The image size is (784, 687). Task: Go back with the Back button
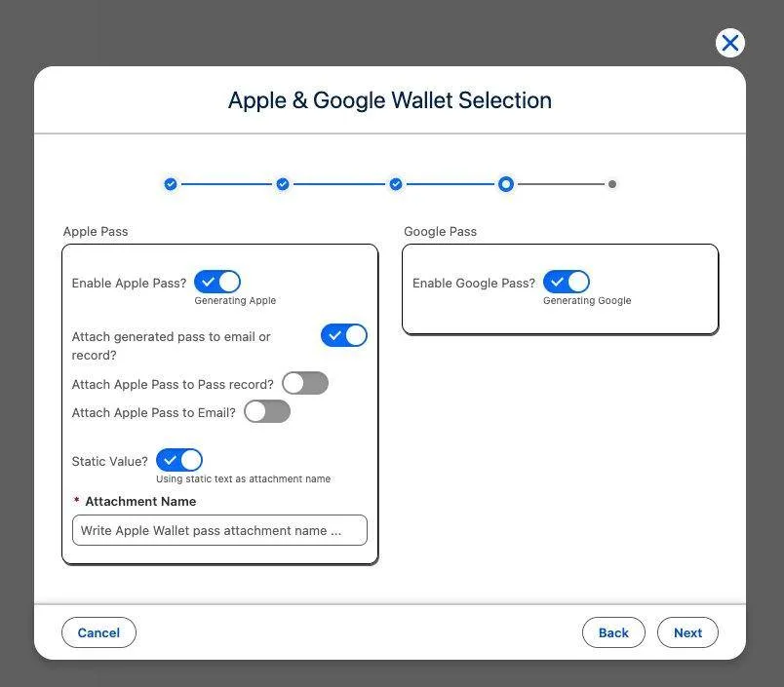(613, 632)
